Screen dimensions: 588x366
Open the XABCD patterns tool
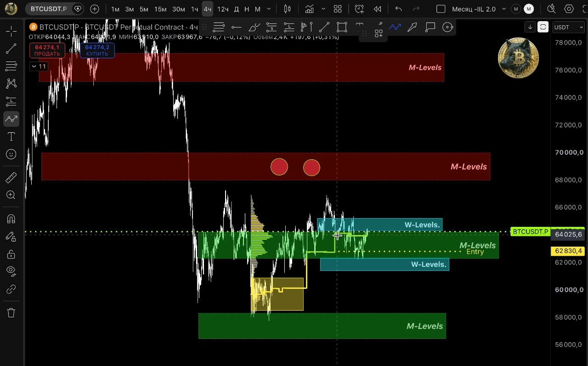(x=11, y=84)
